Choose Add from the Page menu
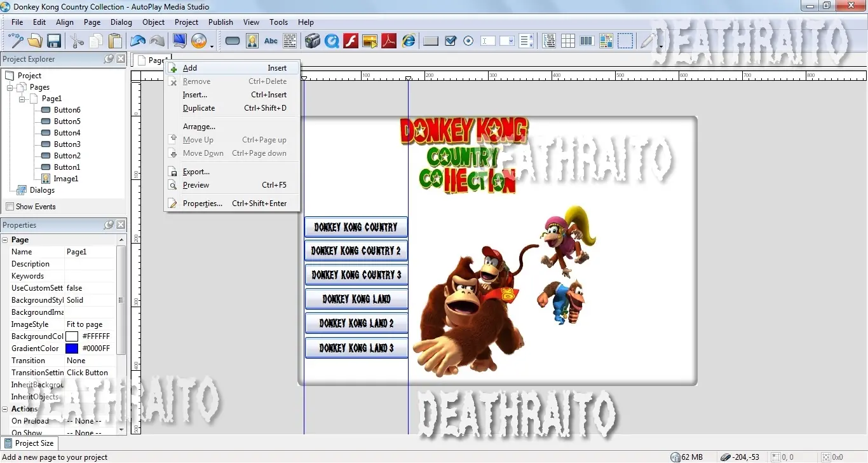868x463 pixels. pos(231,68)
